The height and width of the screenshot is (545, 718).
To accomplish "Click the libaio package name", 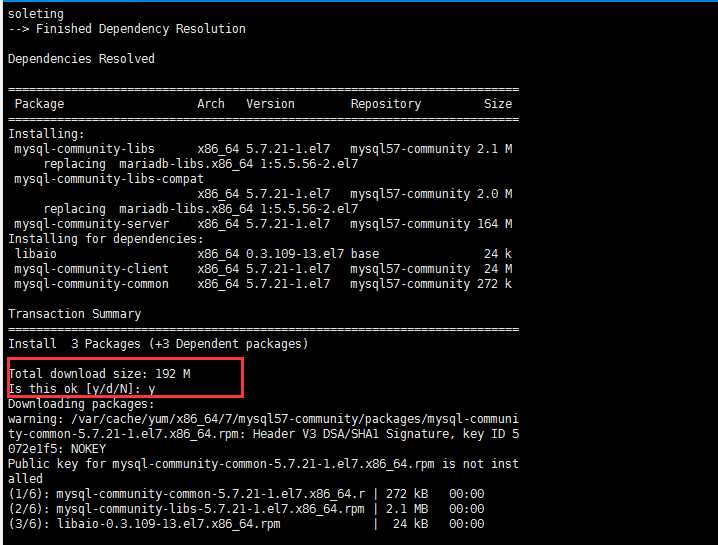I will (36, 254).
